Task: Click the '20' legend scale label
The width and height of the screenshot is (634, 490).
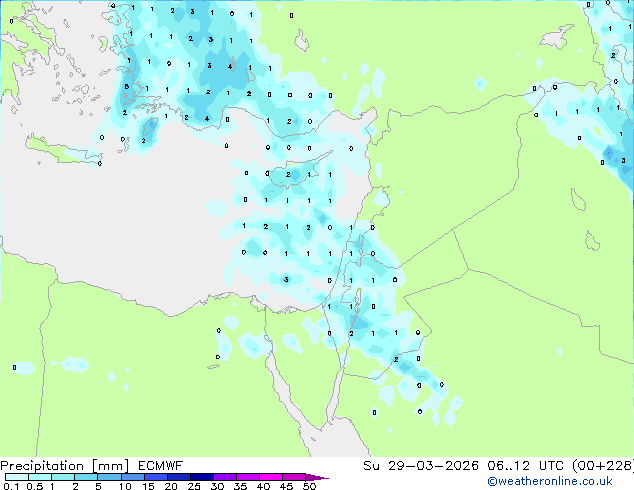Action: click(171, 486)
